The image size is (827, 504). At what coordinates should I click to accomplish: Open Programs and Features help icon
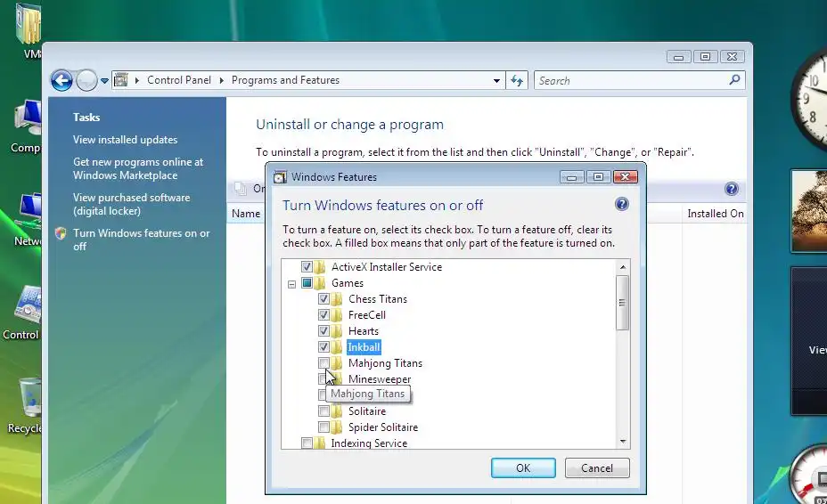click(732, 189)
